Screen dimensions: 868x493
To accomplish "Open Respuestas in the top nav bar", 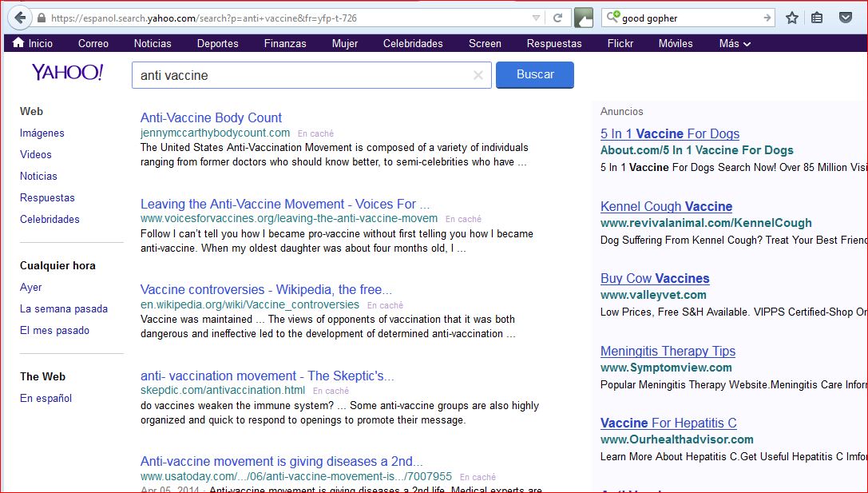I will point(554,43).
